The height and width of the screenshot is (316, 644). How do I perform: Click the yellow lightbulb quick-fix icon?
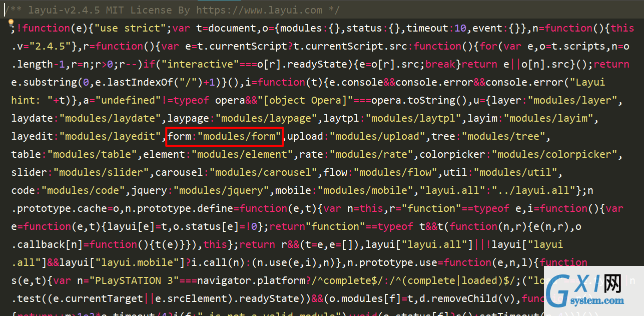pos(11,23)
